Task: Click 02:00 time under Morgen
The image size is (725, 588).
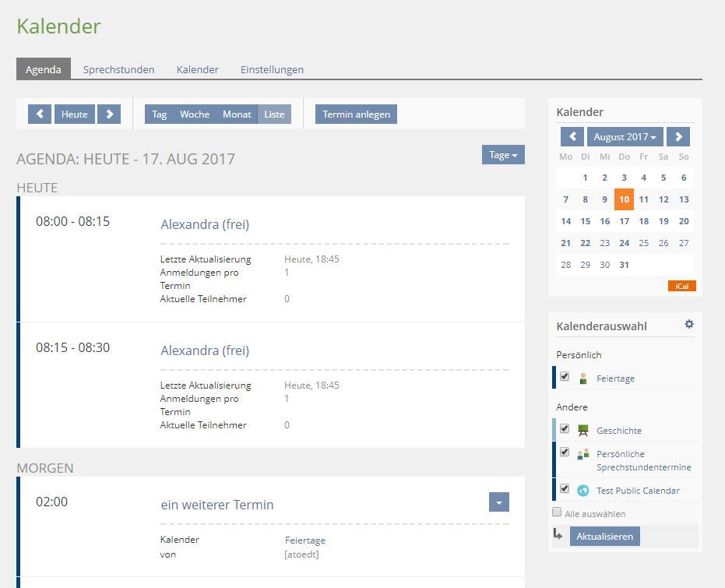Action: click(51, 502)
